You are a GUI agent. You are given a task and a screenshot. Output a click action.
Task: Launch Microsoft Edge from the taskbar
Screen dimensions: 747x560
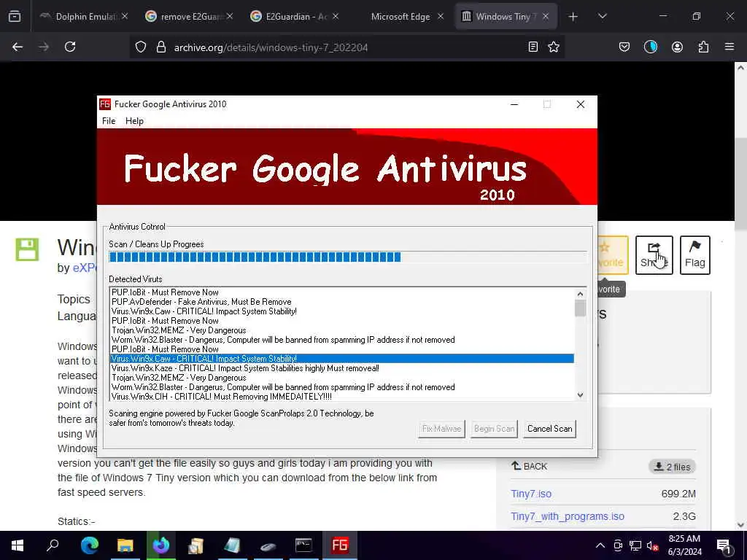(x=90, y=545)
